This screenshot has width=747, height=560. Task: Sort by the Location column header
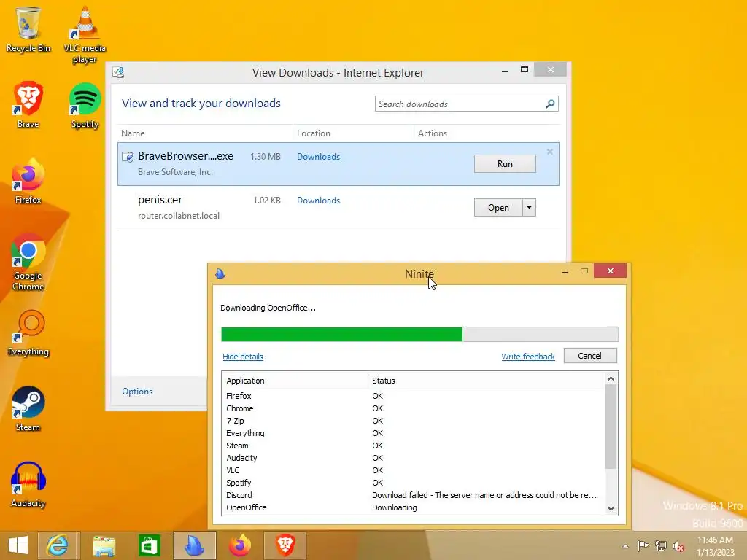tap(353, 133)
